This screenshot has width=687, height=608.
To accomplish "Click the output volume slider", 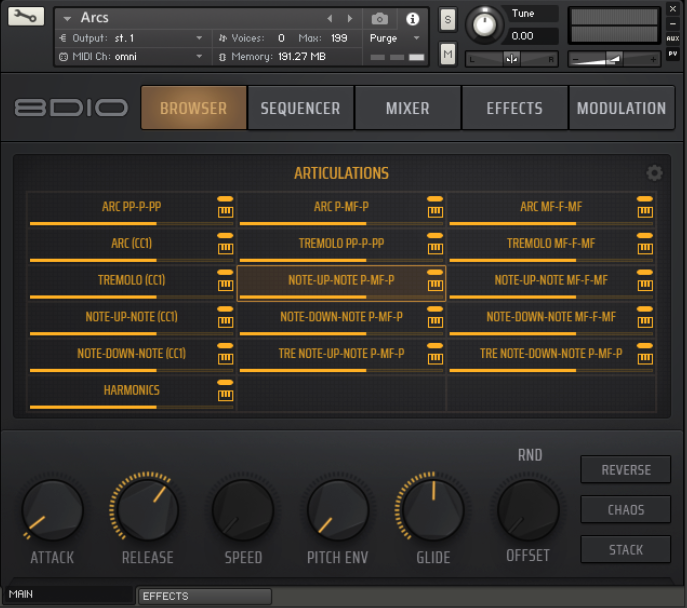I will coord(614,59).
